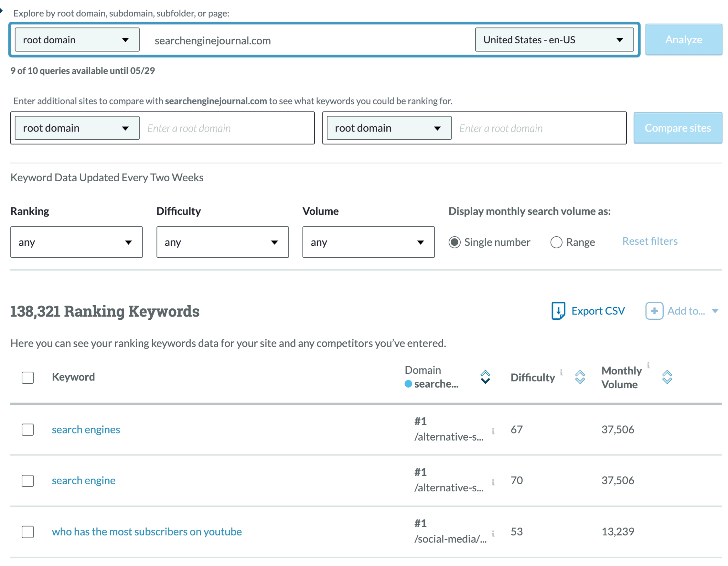Viewport: 728px width, 566px height.
Task: Open the Ranking filter dropdown
Action: click(76, 242)
